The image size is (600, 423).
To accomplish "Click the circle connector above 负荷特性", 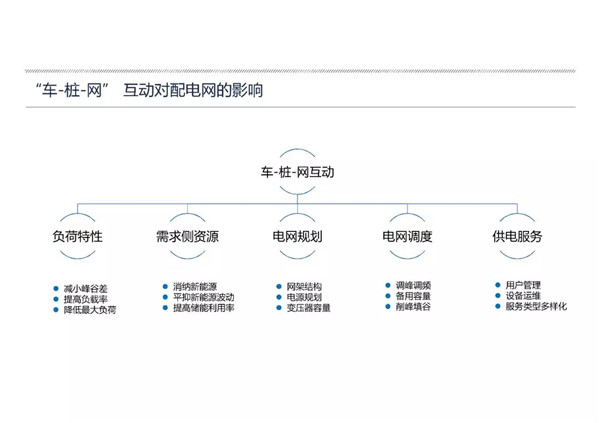I will pyautogui.click(x=78, y=216).
